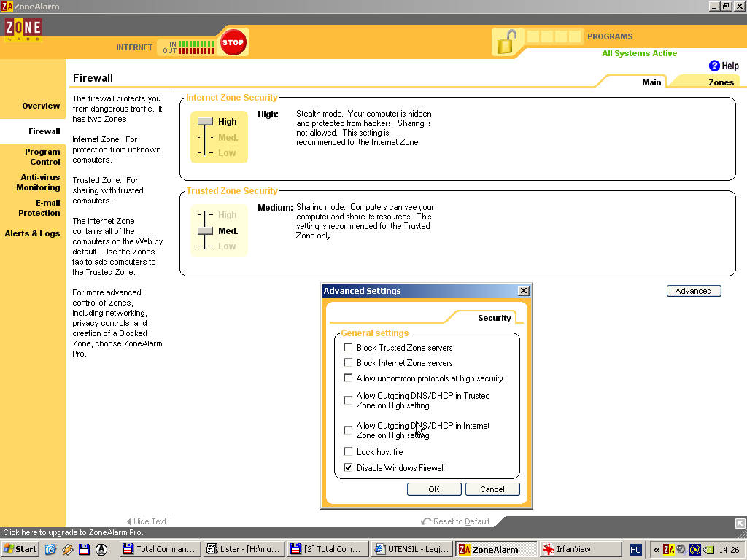The height and width of the screenshot is (560, 747).
Task: Expand hidden system tray icons arrow
Action: point(657,549)
